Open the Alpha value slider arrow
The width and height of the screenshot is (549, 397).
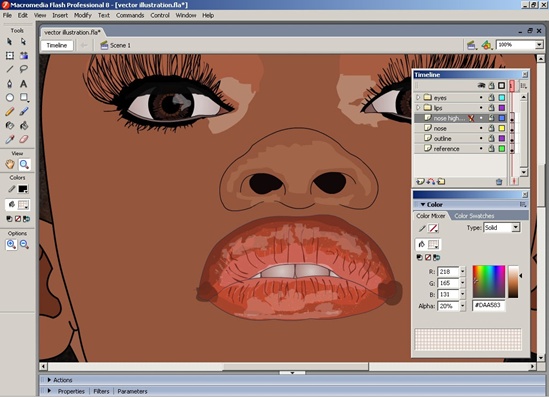pos(463,306)
